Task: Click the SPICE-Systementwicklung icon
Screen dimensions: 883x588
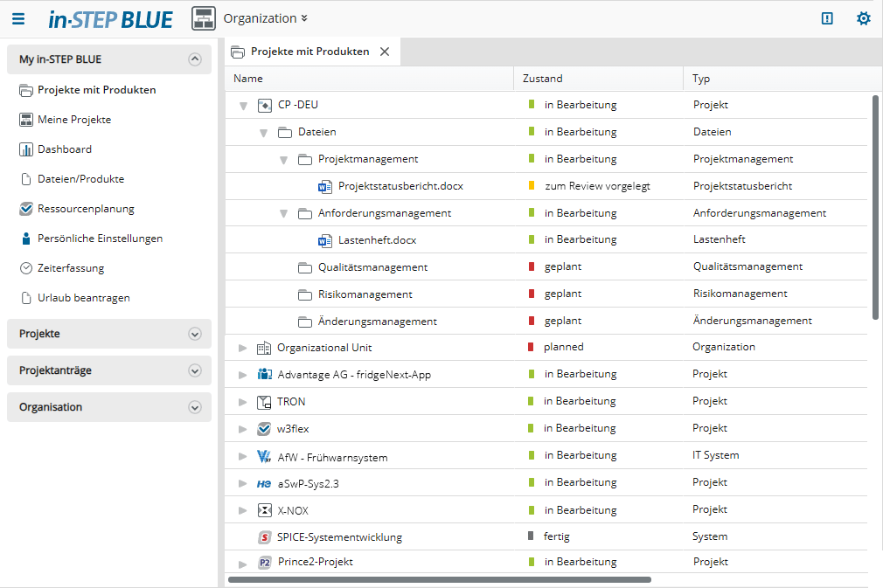Action: tap(265, 537)
